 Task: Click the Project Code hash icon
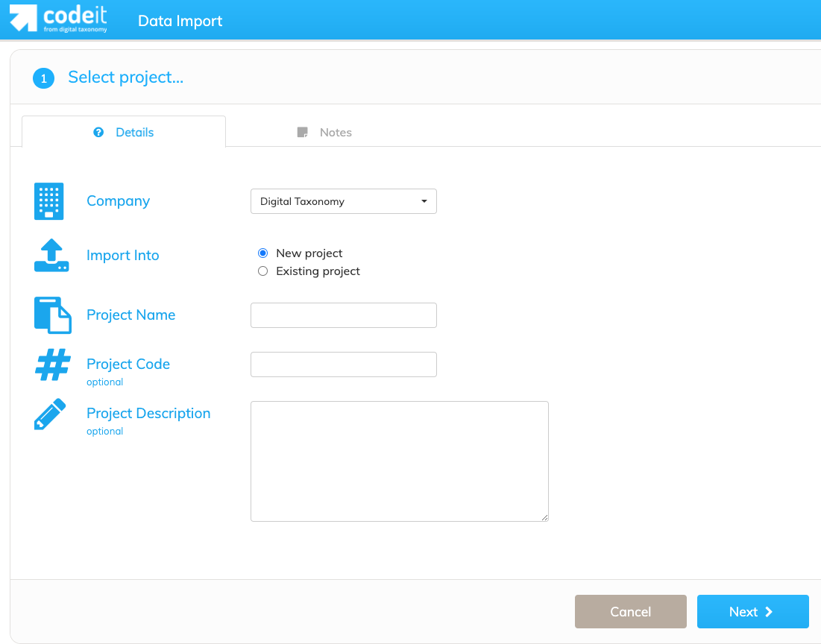point(53,364)
